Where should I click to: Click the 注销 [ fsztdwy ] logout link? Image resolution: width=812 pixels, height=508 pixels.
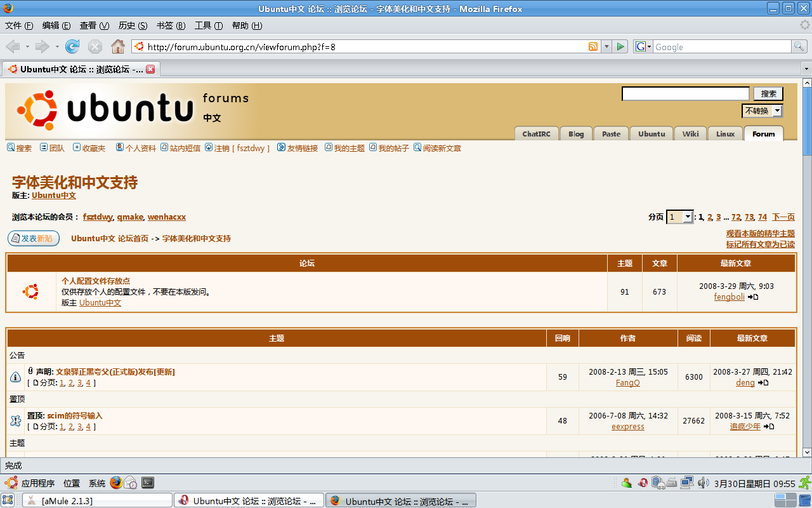point(237,148)
